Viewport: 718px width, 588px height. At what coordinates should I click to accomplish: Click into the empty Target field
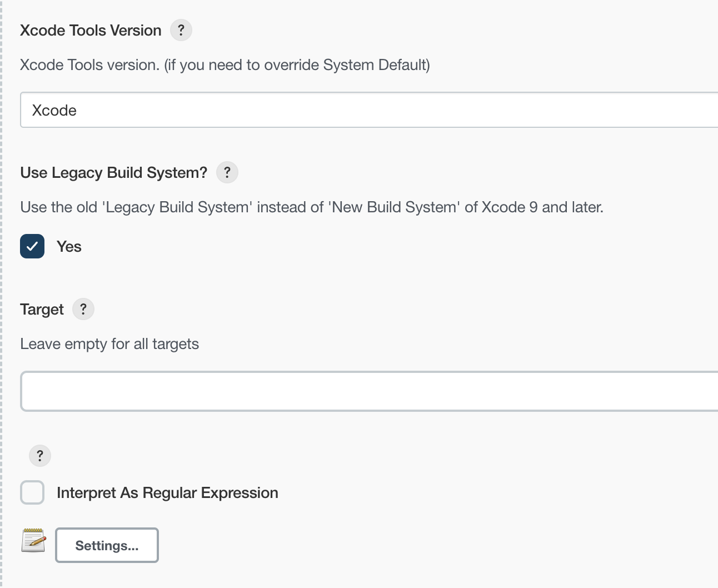click(367, 391)
